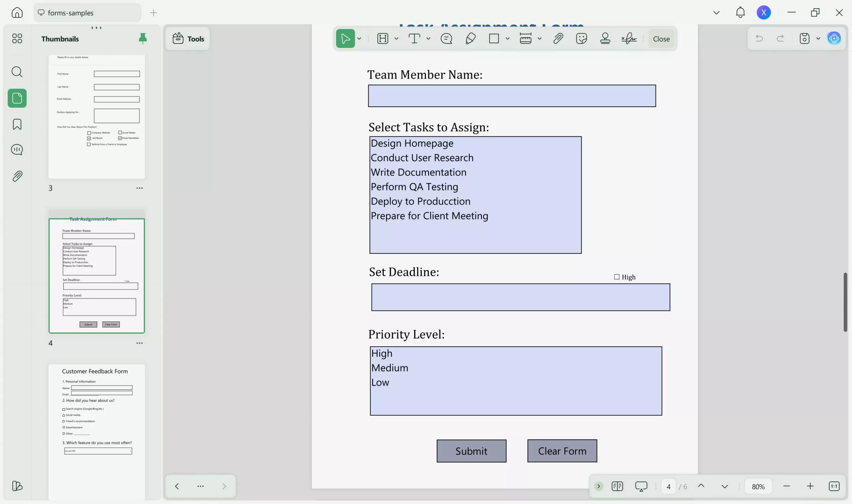The width and height of the screenshot is (852, 504).
Task: Enable the High checkbox near Set Deadline
Action: 617,276
